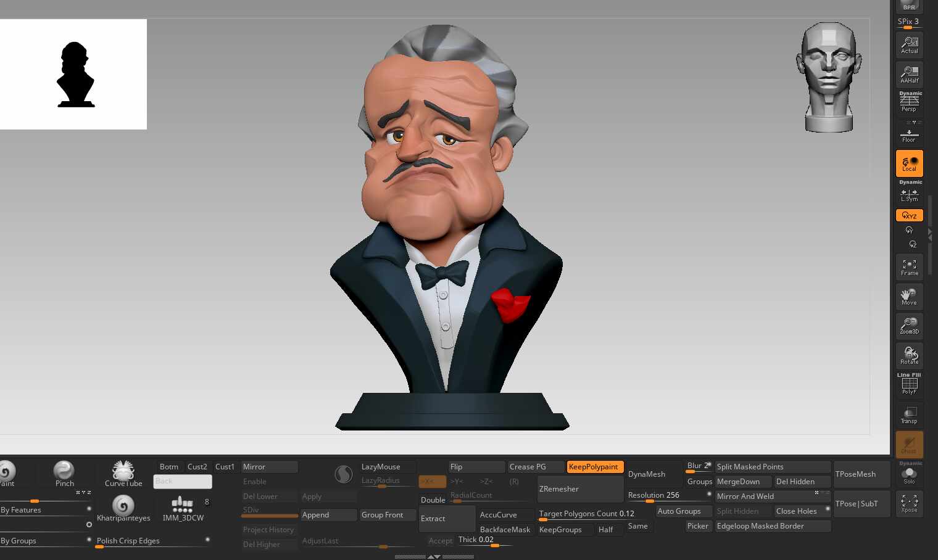Image resolution: width=938 pixels, height=560 pixels.
Task: Toggle Ghost transparency button
Action: coord(909,445)
